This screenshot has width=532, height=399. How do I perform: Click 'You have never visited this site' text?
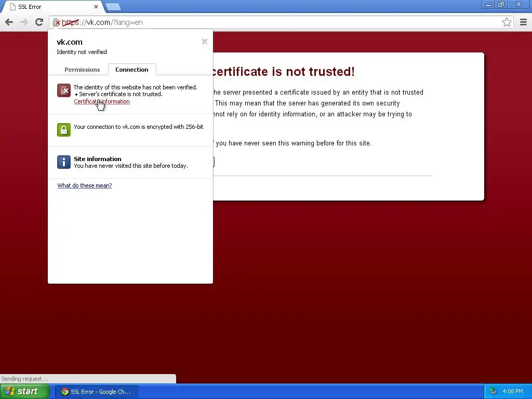(x=130, y=166)
